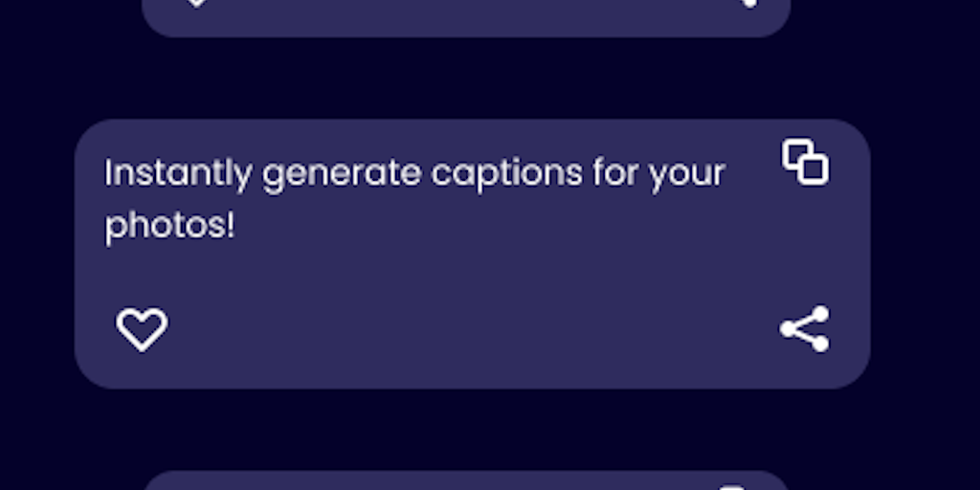
Task: Click dark background right of the caption card
Action: pyautogui.click(x=924, y=254)
